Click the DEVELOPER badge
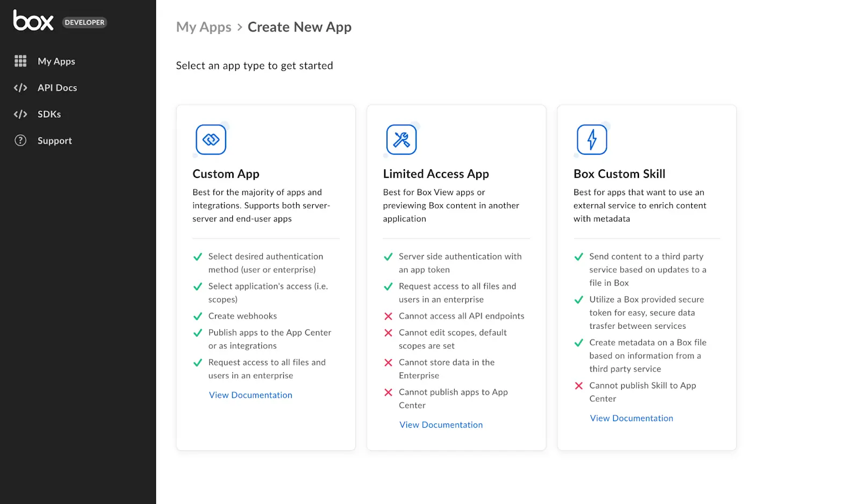This screenshot has width=860, height=504. (84, 23)
